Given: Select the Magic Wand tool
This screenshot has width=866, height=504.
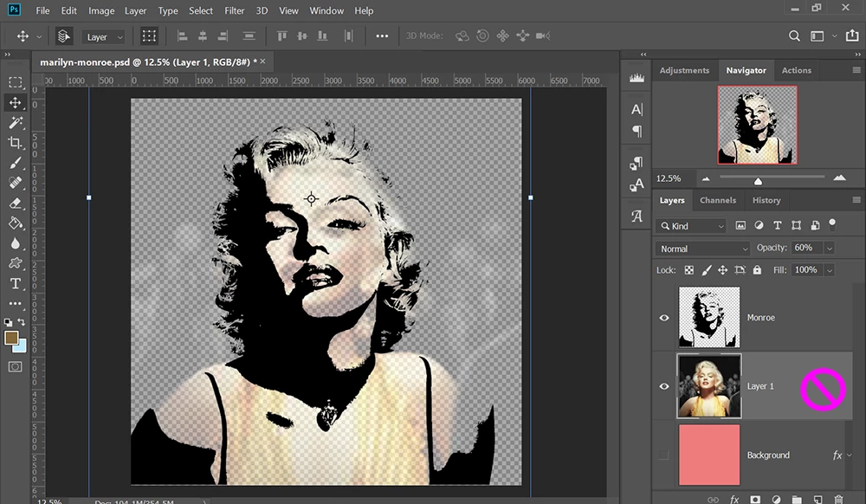Looking at the screenshot, I should pos(15,123).
